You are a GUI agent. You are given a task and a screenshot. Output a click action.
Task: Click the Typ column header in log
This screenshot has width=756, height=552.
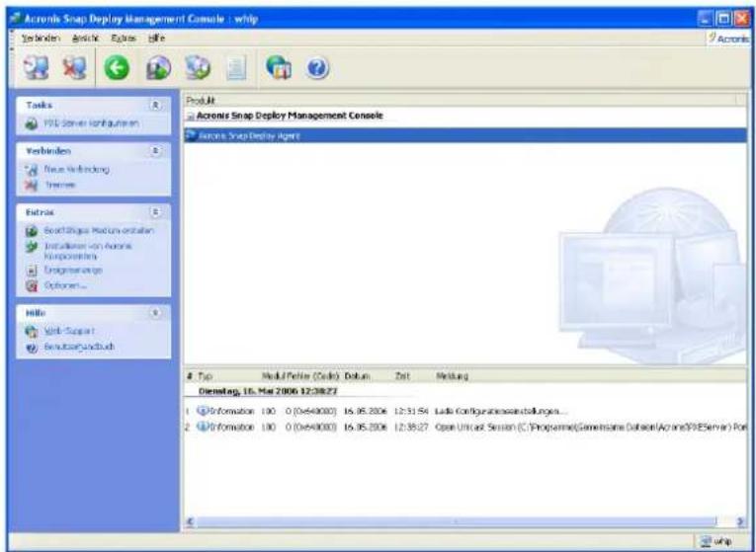[x=205, y=376]
